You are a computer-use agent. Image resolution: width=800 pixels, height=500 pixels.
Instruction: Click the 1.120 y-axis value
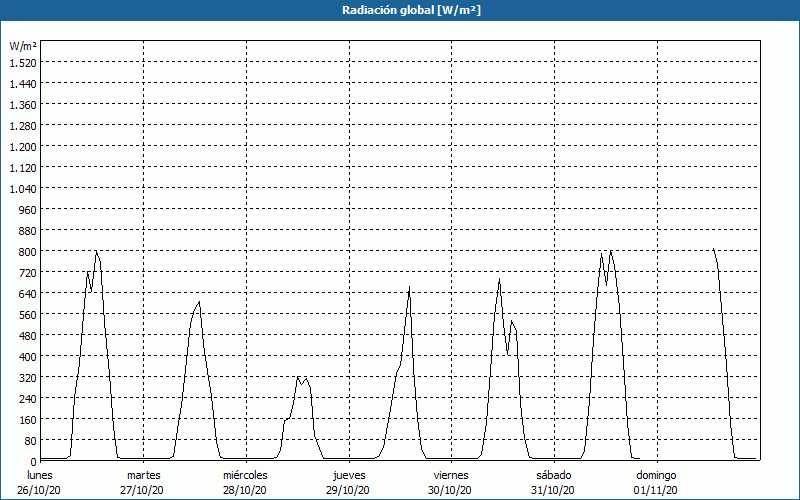23,168
